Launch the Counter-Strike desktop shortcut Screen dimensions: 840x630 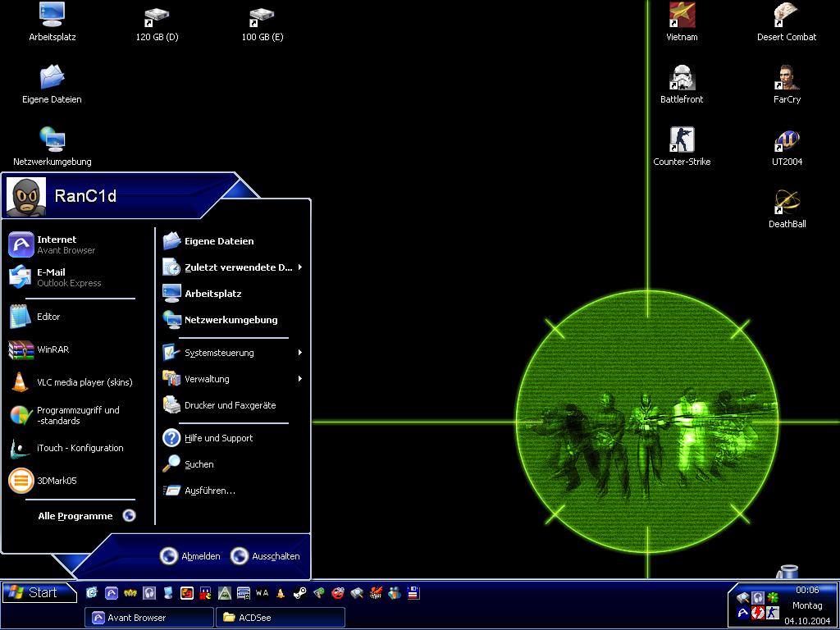point(682,146)
